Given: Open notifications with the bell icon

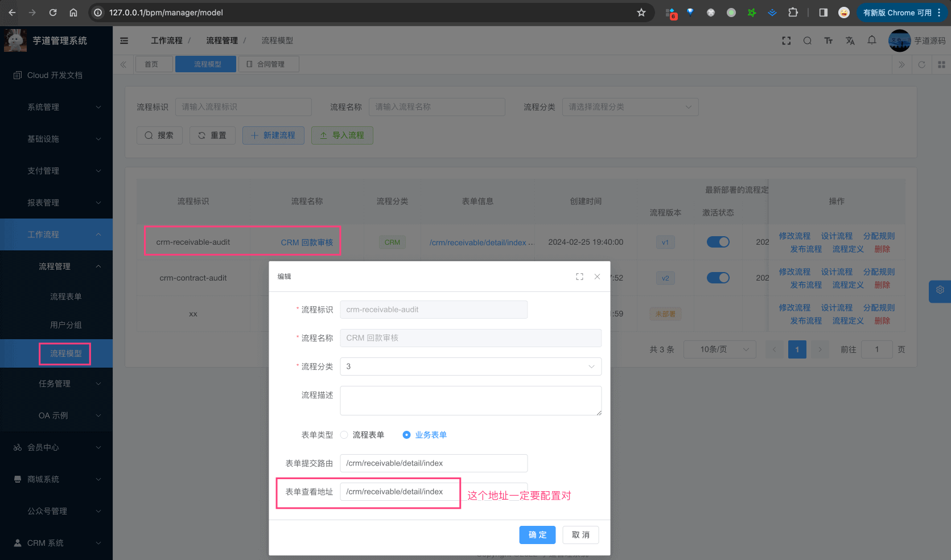Looking at the screenshot, I should point(871,40).
